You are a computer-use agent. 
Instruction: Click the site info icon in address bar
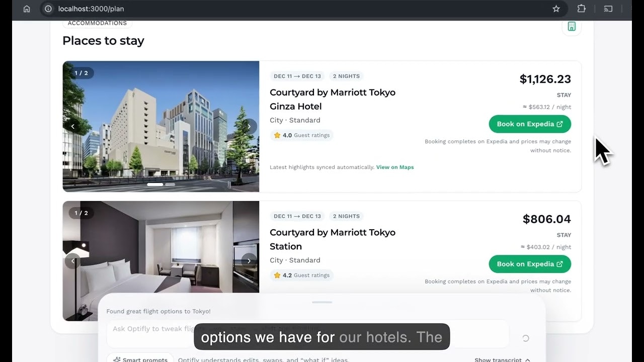pyautogui.click(x=48, y=9)
